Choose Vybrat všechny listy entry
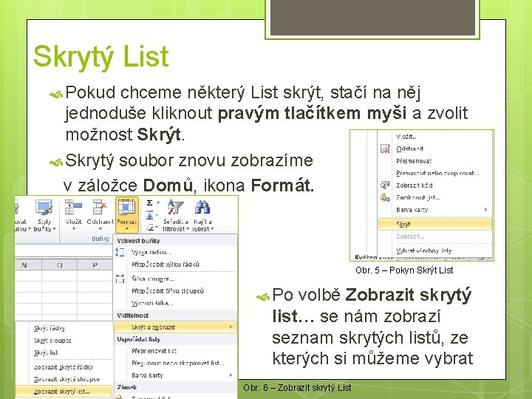 point(424,250)
